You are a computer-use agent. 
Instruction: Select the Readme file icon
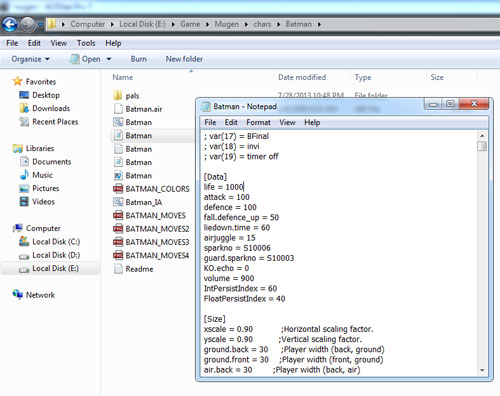[x=118, y=269]
